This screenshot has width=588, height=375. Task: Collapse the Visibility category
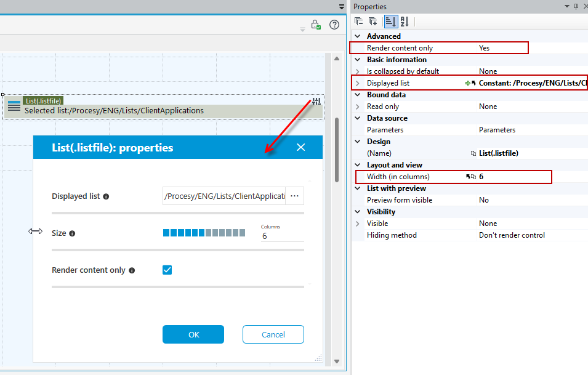click(358, 212)
